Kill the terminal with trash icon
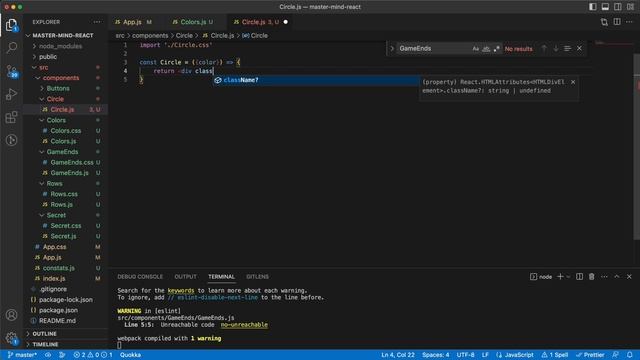640x360 pixels. [591, 277]
